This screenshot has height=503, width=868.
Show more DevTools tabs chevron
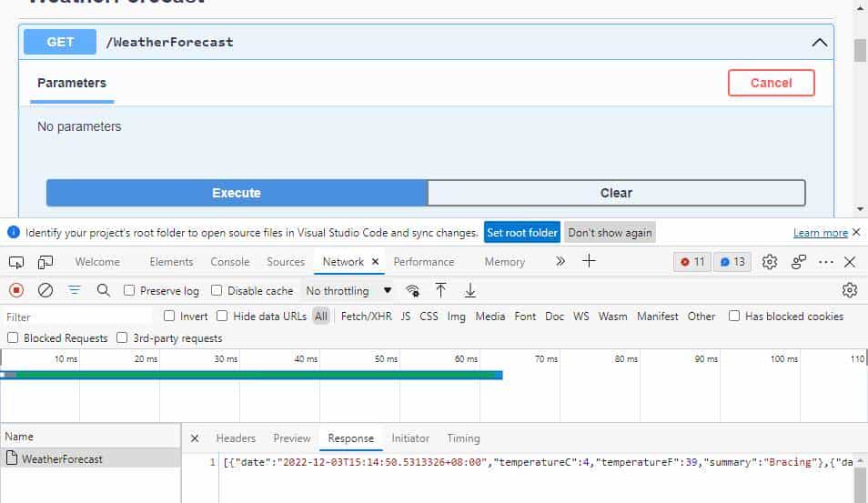click(x=560, y=261)
